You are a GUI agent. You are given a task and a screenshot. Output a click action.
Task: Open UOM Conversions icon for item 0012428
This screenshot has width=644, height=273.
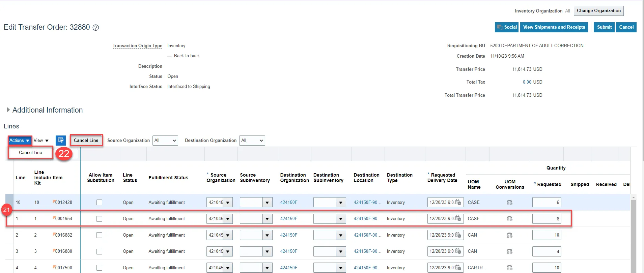pyautogui.click(x=509, y=203)
